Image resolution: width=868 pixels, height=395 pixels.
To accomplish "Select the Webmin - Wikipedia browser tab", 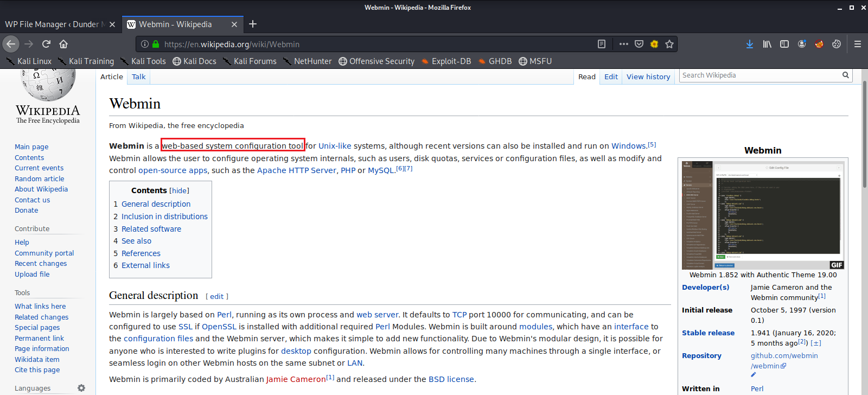I will [x=182, y=24].
